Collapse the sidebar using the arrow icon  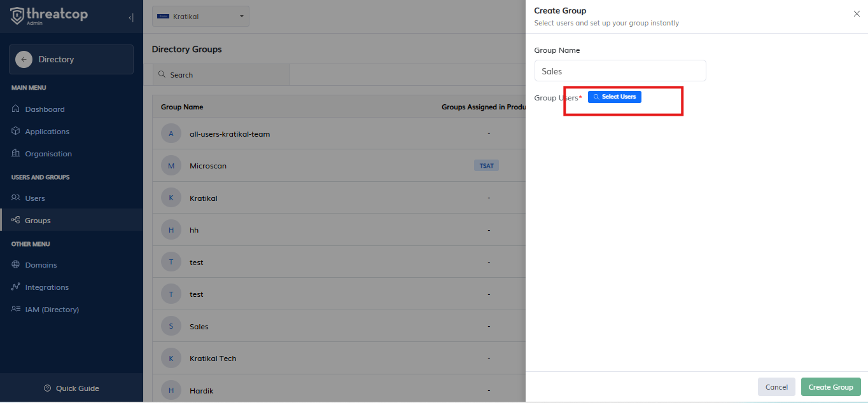click(x=131, y=18)
